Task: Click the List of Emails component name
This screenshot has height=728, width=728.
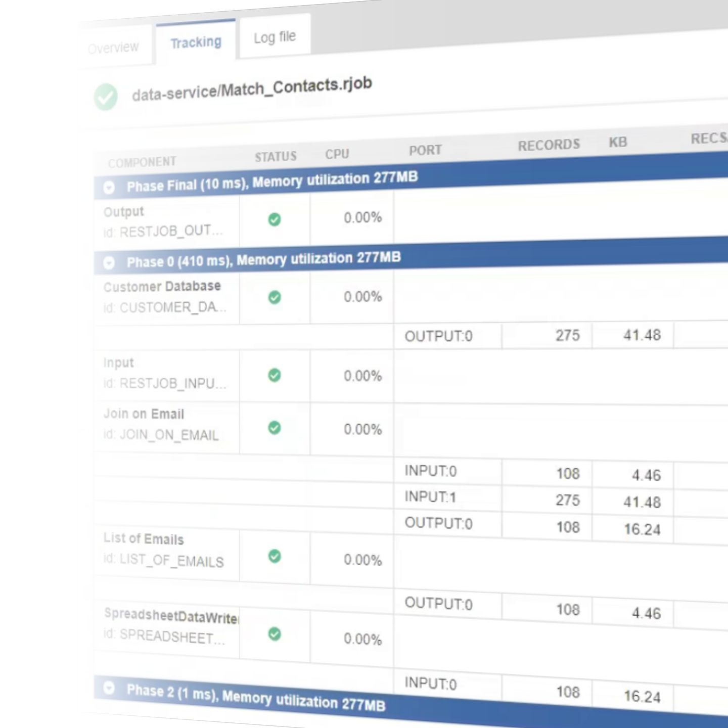Action: (144, 539)
